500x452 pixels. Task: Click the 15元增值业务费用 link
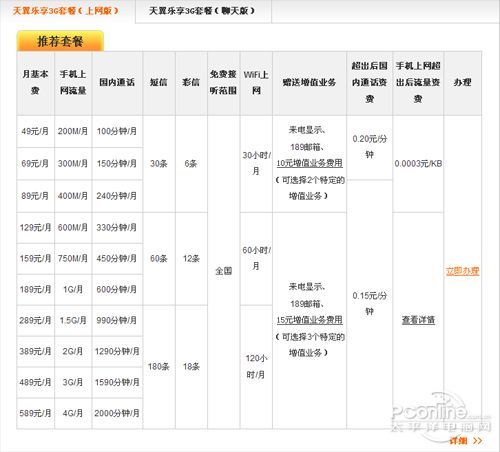[309, 320]
